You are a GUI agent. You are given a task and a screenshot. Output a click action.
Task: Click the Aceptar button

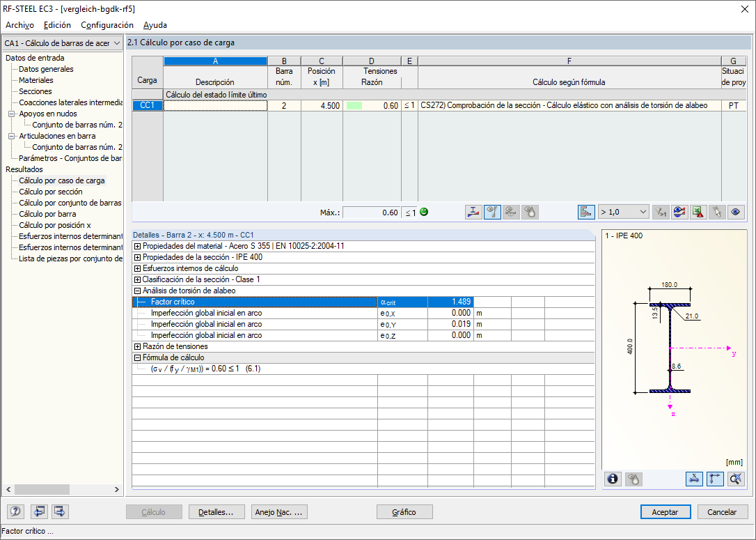tap(666, 512)
